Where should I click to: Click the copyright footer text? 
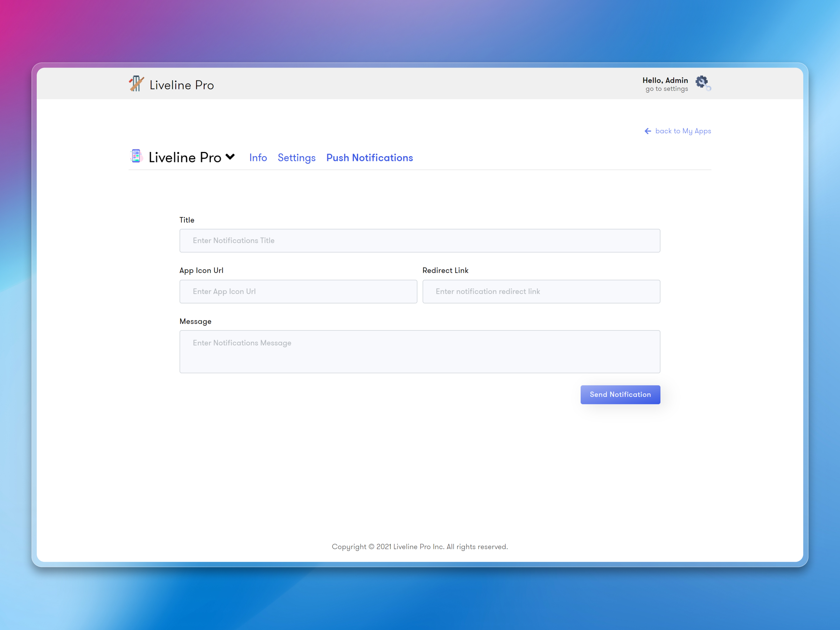[x=420, y=546]
